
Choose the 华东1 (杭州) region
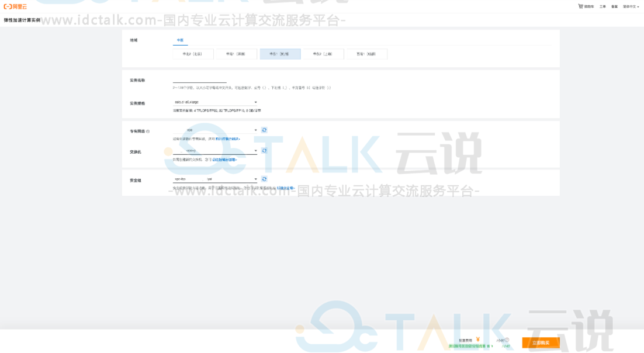(280, 54)
